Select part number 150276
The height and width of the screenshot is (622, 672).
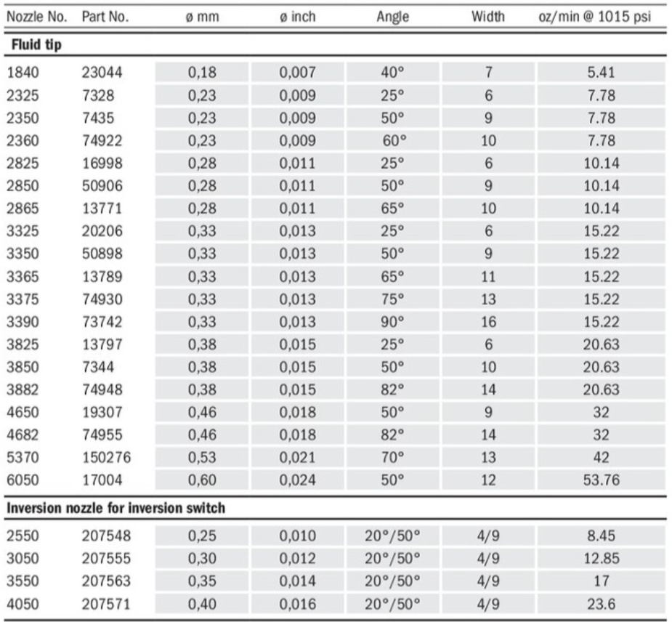[x=104, y=456]
